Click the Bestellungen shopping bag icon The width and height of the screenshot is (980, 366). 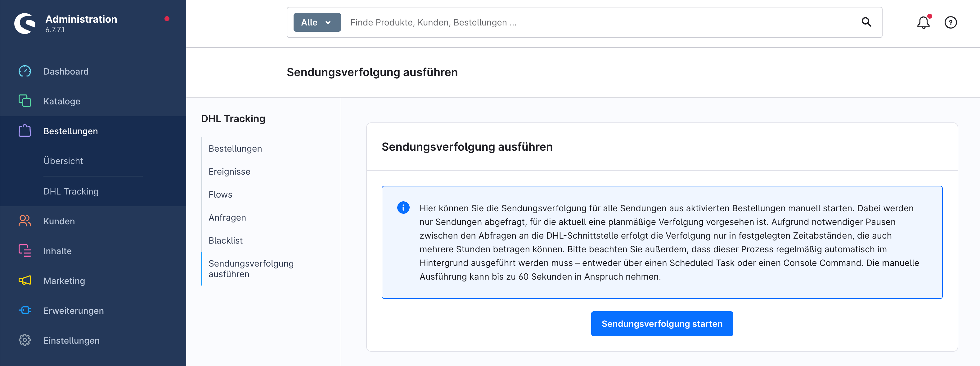click(x=25, y=130)
